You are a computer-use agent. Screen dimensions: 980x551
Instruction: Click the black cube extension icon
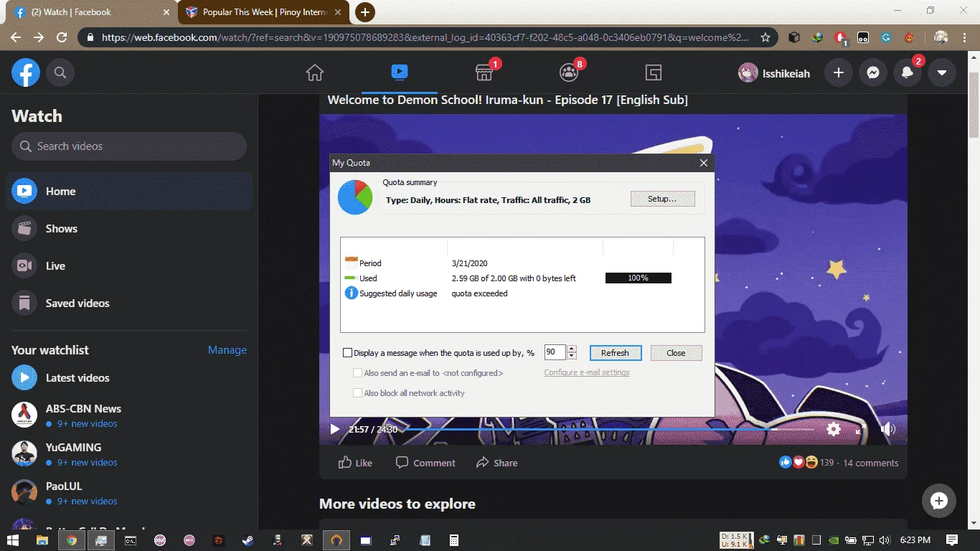pos(794,37)
